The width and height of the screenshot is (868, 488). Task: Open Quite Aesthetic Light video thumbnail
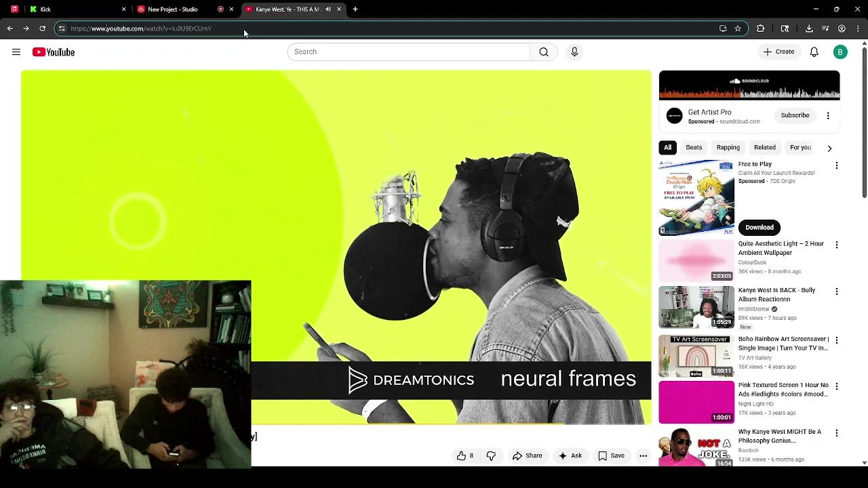[696, 261]
